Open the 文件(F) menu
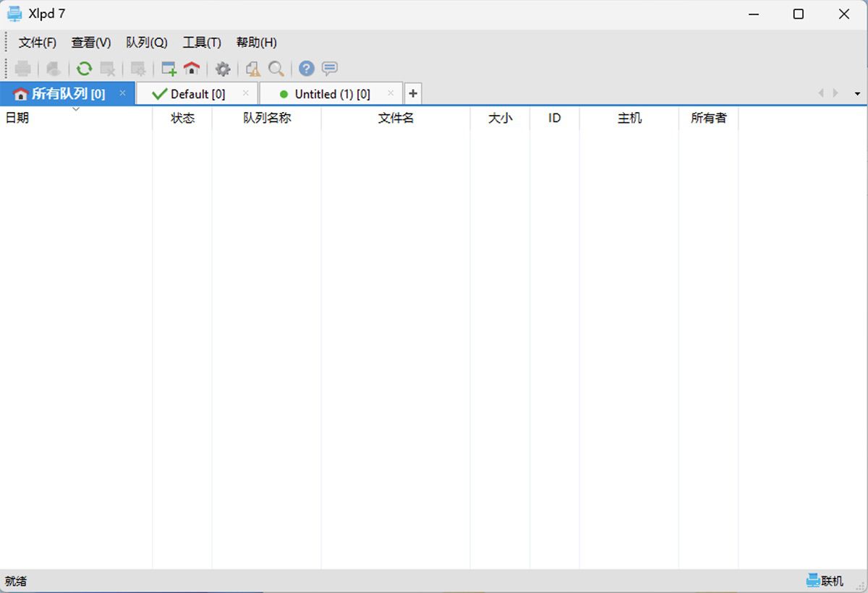The height and width of the screenshot is (593, 868). 38,43
